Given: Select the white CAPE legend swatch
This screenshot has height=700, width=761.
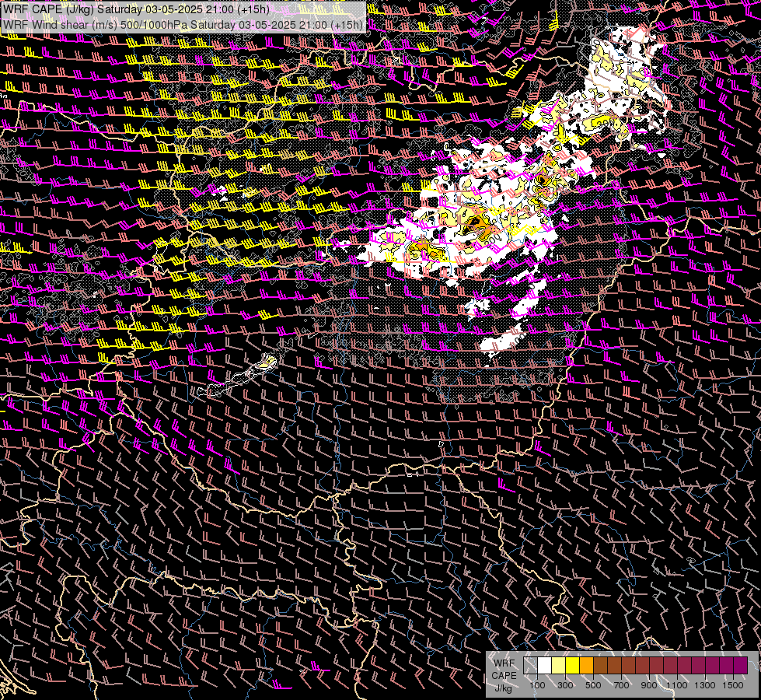Looking at the screenshot, I should point(545,666).
